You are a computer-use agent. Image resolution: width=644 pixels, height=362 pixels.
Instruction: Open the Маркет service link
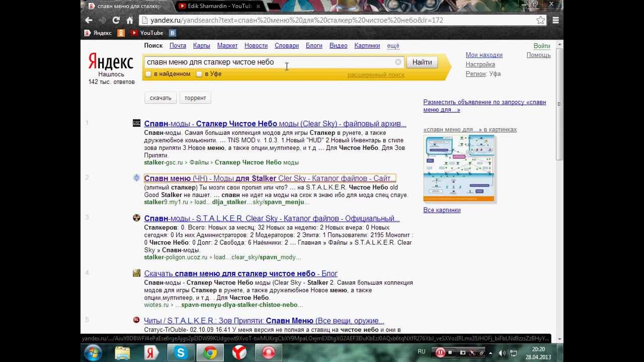pos(227,45)
